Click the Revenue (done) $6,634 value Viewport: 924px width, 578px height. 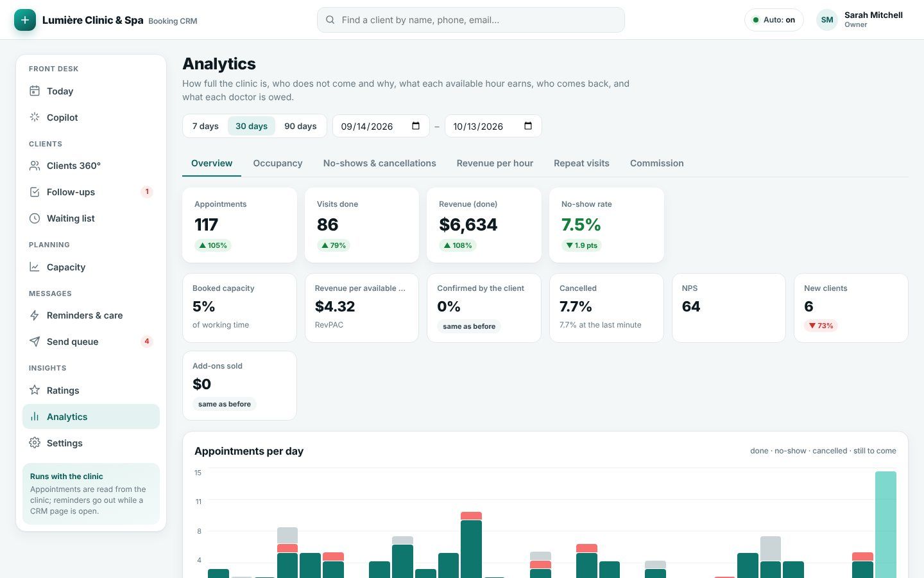(468, 225)
